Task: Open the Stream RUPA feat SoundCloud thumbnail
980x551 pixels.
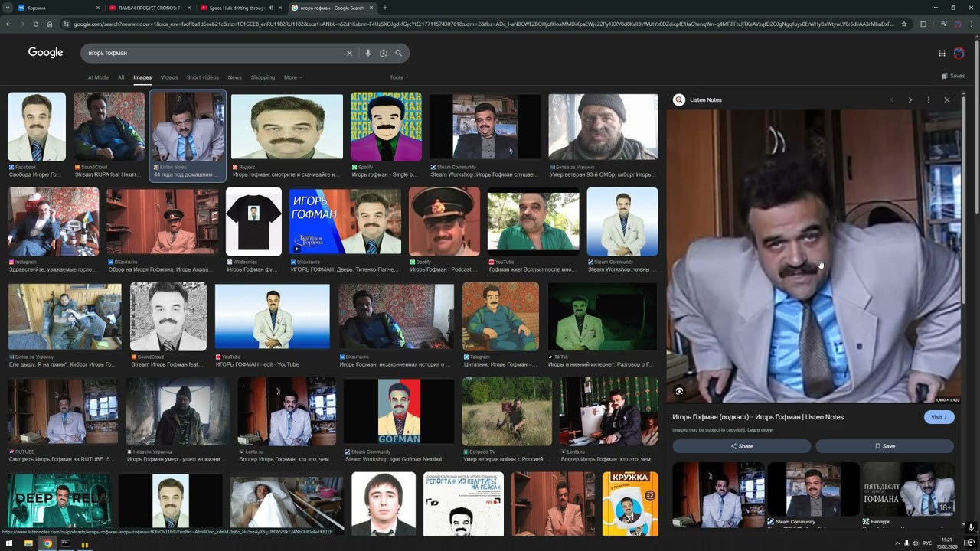Action: point(109,127)
